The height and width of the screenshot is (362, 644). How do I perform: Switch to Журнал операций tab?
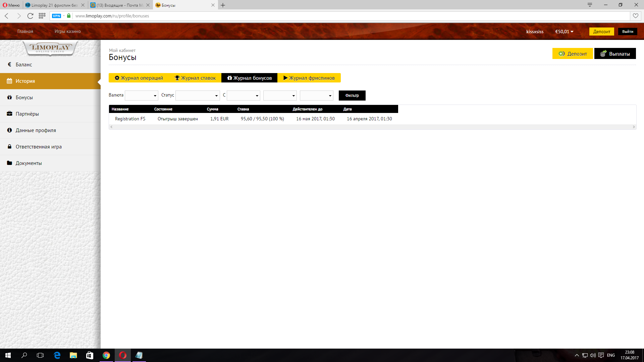139,78
